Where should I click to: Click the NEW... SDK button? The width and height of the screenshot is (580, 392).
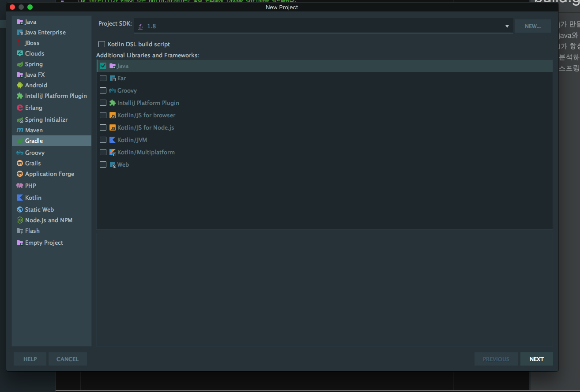coord(533,26)
